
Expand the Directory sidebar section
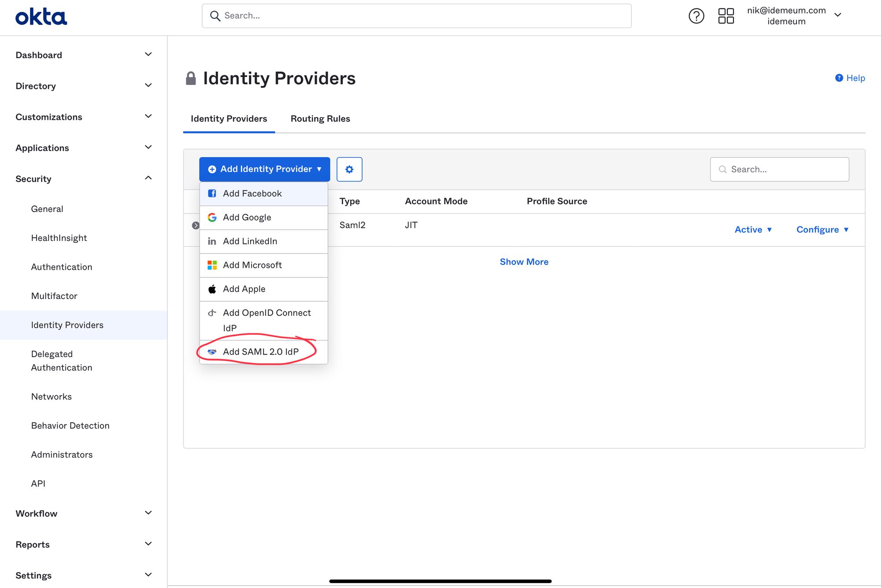(84, 86)
